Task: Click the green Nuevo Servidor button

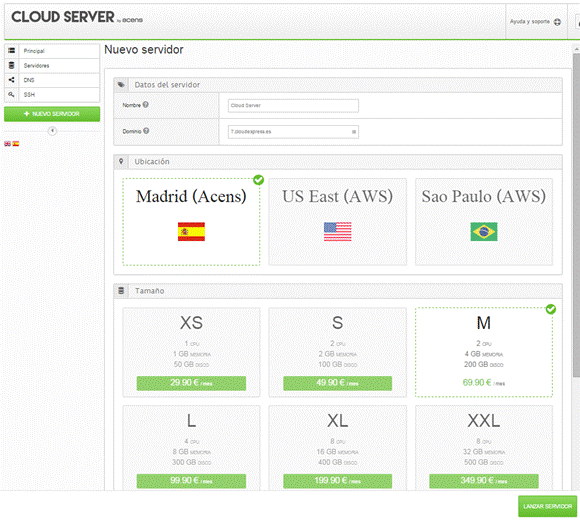Action: point(52,114)
